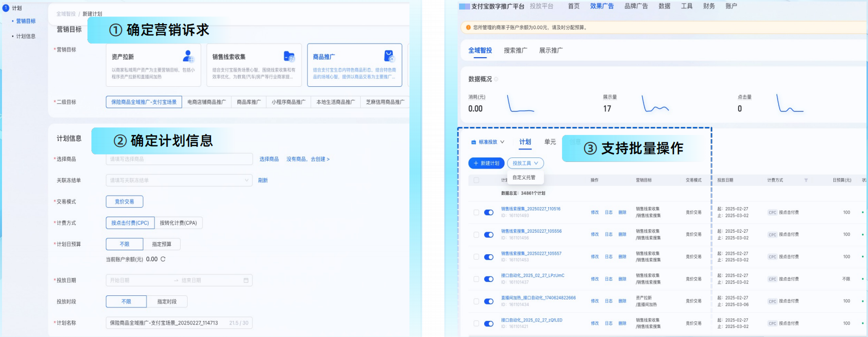Click the 标准投放 blue icon
The height and width of the screenshot is (337, 868).
[473, 142]
